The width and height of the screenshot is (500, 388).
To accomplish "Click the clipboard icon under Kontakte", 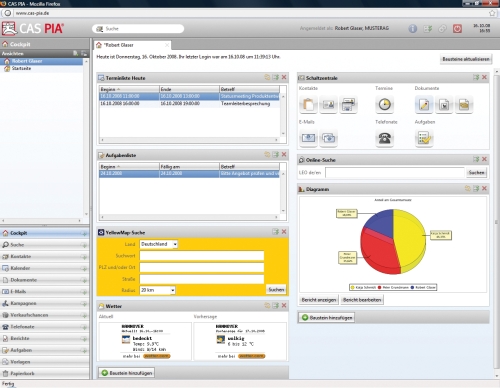I will pyautogui.click(x=308, y=105).
